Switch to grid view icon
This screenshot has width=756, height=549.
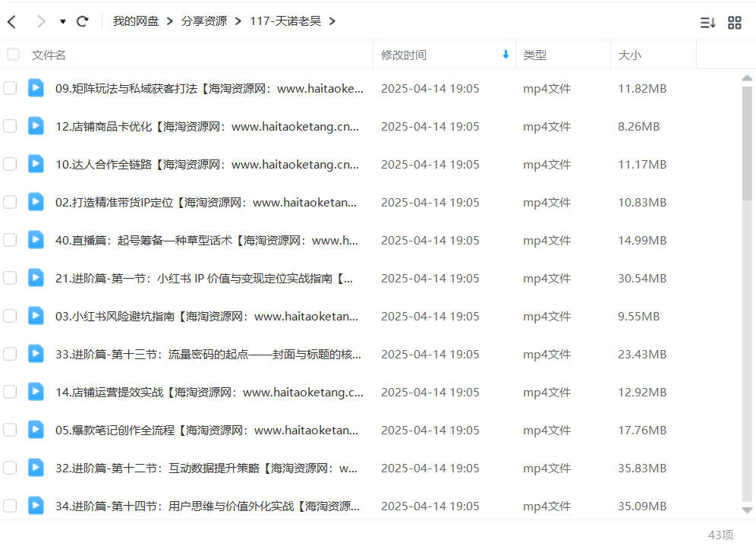point(734,23)
